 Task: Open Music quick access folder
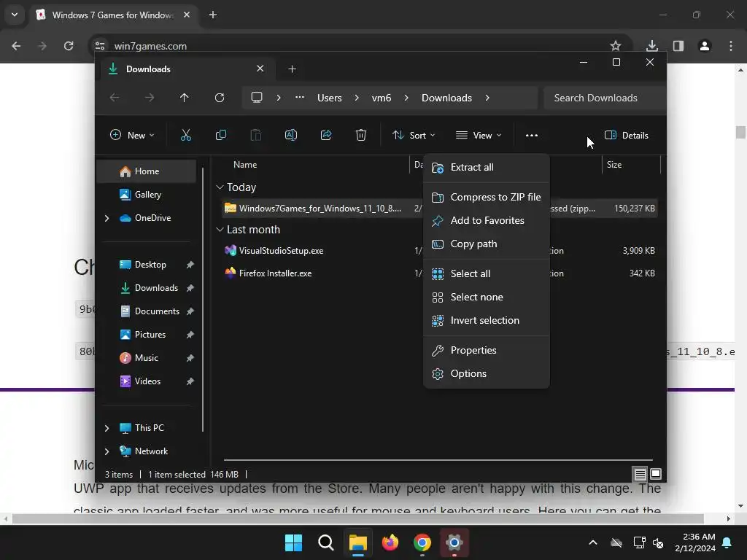(x=147, y=358)
